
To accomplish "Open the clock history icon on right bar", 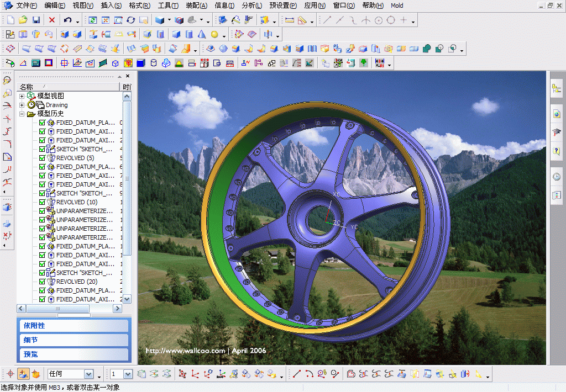I will pyautogui.click(x=557, y=177).
